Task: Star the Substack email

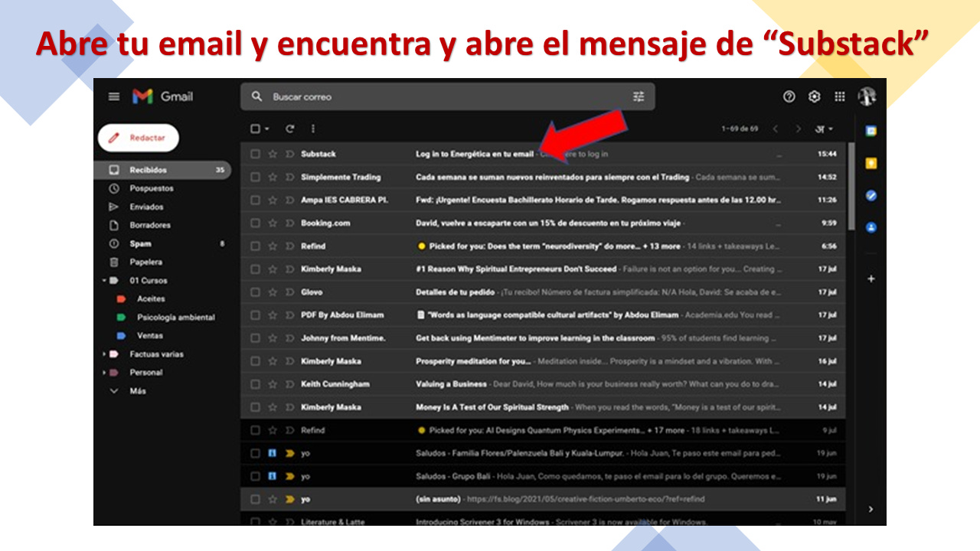Action: coord(273,154)
